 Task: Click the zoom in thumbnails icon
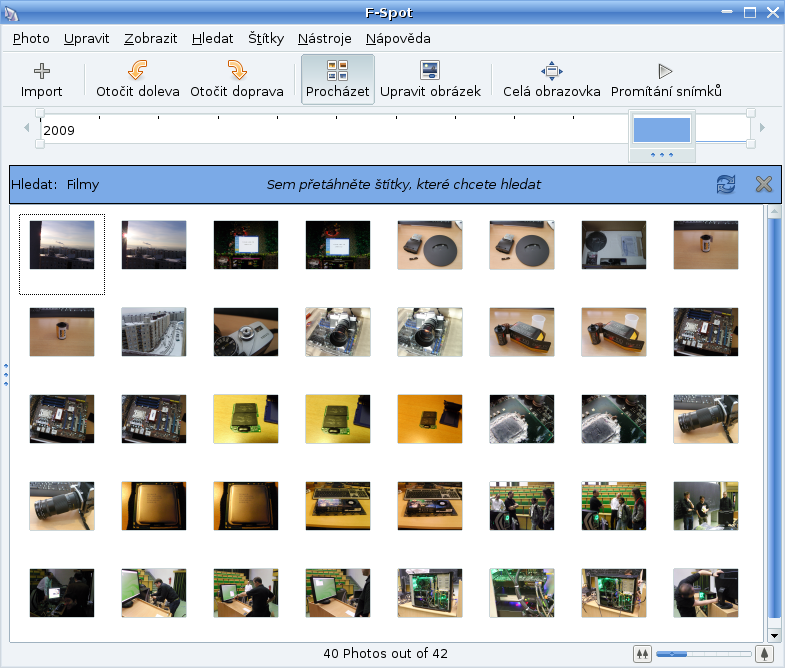pyautogui.click(x=764, y=653)
